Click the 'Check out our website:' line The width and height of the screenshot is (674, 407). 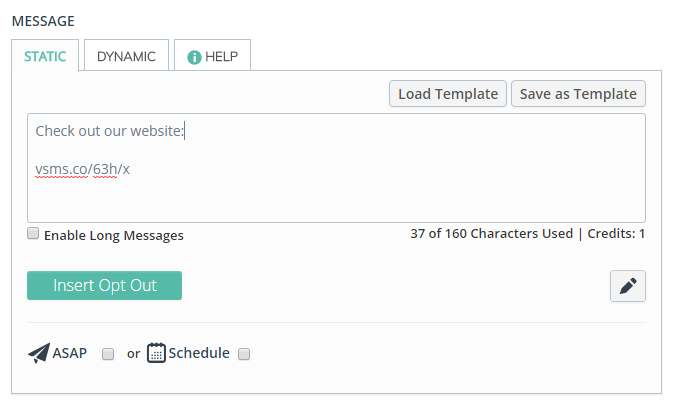(x=109, y=130)
